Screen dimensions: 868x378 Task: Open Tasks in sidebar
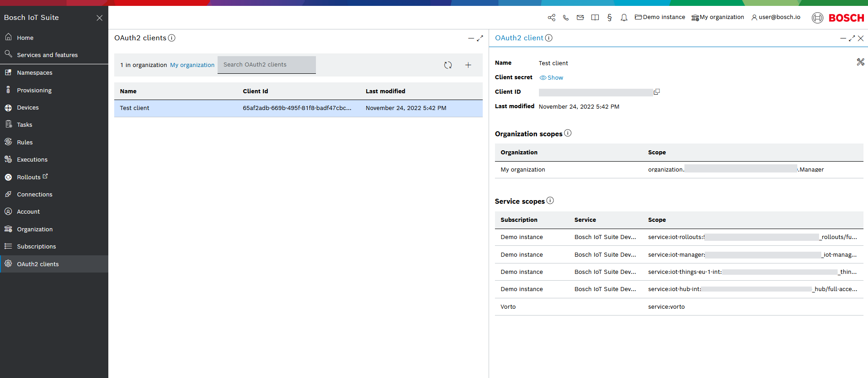(x=54, y=124)
